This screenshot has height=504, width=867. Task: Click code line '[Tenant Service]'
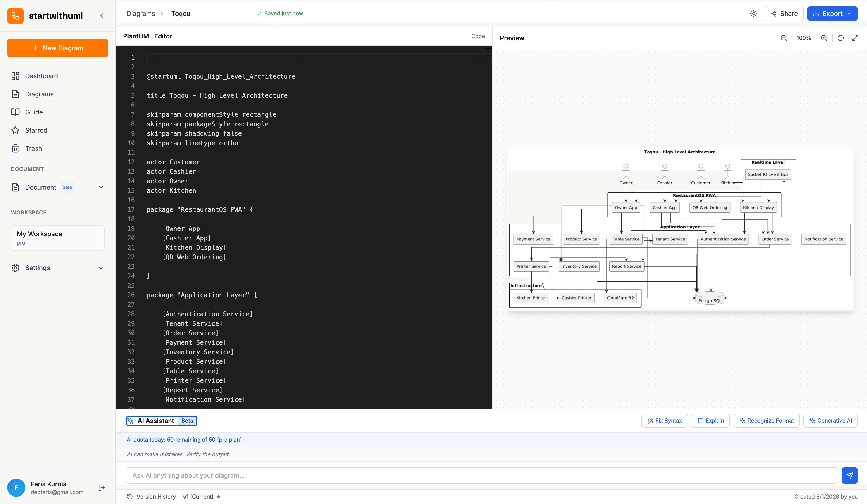coord(192,323)
